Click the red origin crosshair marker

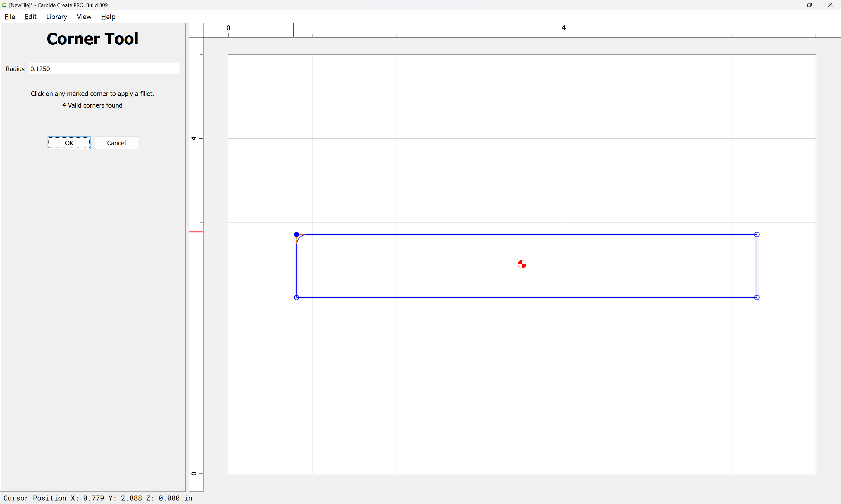(522, 264)
